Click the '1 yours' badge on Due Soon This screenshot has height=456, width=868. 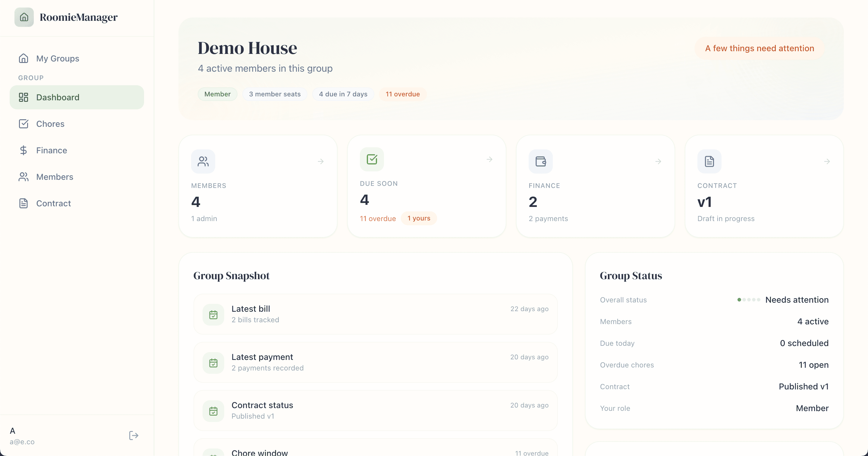click(x=419, y=218)
